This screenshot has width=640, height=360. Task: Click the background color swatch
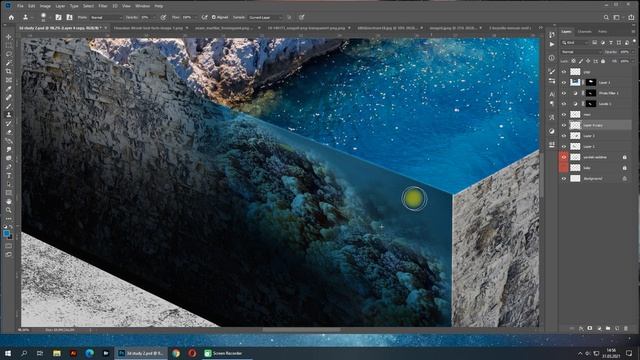coord(10,237)
